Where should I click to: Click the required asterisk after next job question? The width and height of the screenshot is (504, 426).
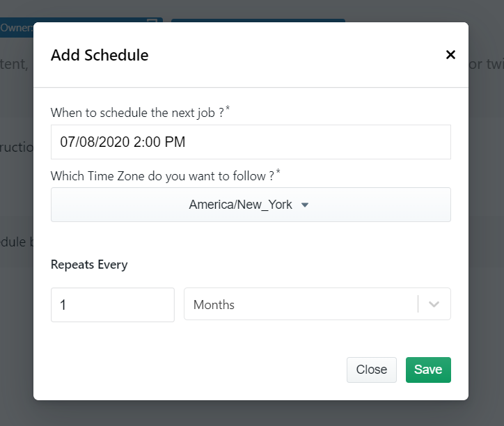pyautogui.click(x=228, y=108)
